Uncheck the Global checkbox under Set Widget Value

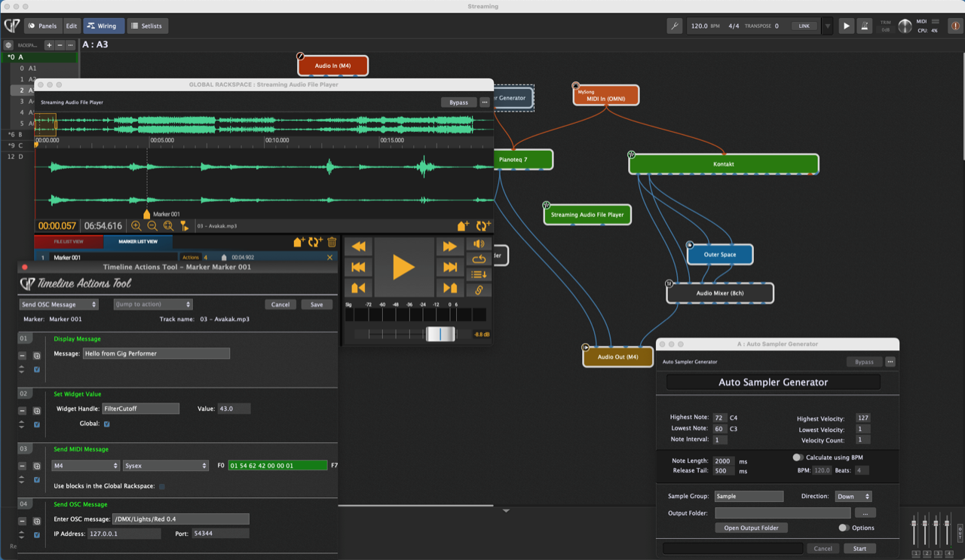pos(106,424)
